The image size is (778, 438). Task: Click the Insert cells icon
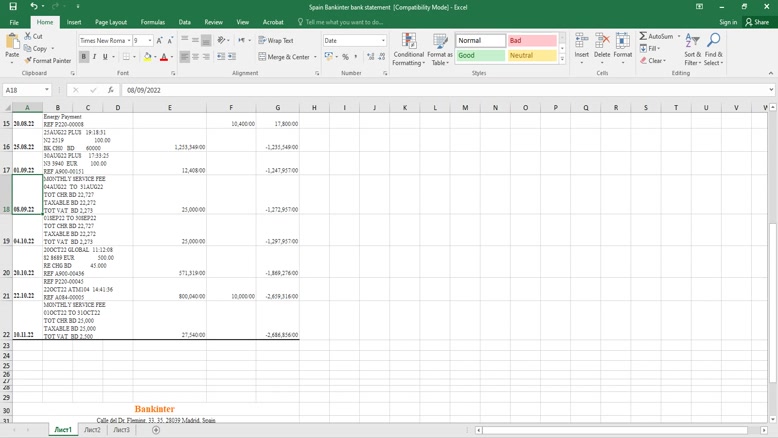[581, 45]
